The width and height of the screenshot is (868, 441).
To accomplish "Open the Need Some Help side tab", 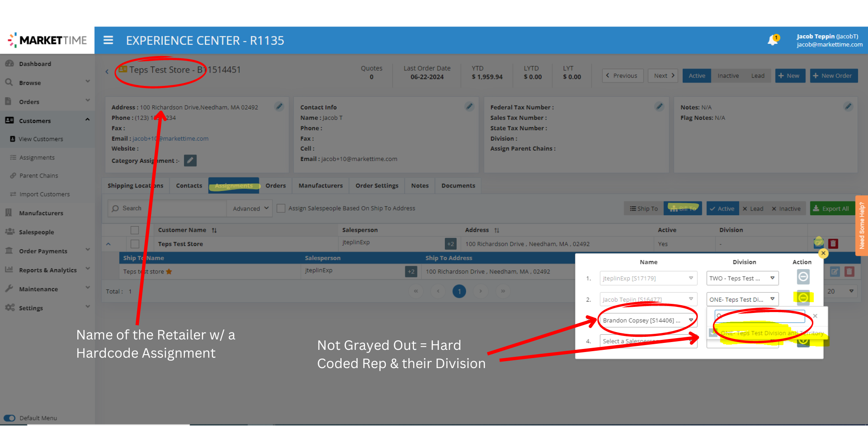I will (861, 225).
